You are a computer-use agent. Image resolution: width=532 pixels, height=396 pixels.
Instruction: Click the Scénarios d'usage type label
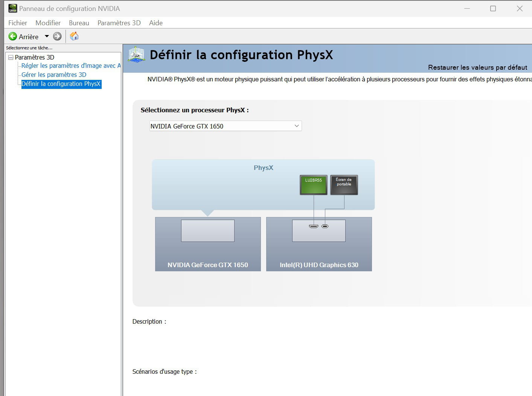coord(165,372)
